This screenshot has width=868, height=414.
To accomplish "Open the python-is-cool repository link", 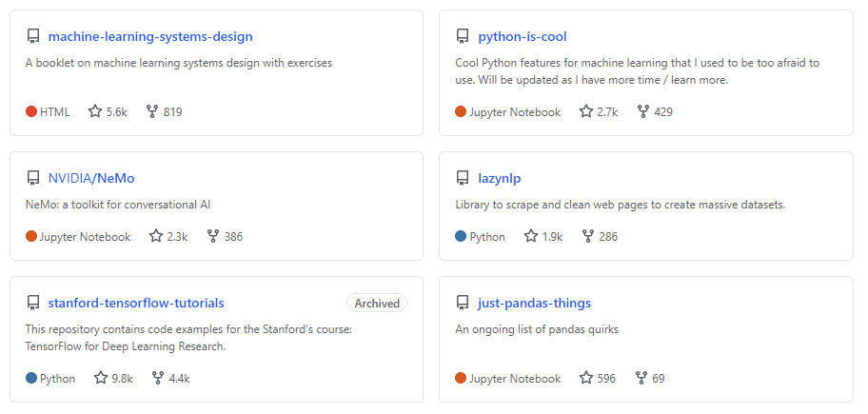I will point(523,37).
